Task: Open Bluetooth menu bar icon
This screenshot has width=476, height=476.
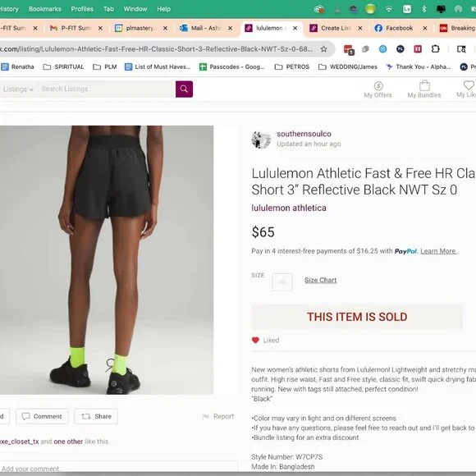Action: [x=424, y=9]
